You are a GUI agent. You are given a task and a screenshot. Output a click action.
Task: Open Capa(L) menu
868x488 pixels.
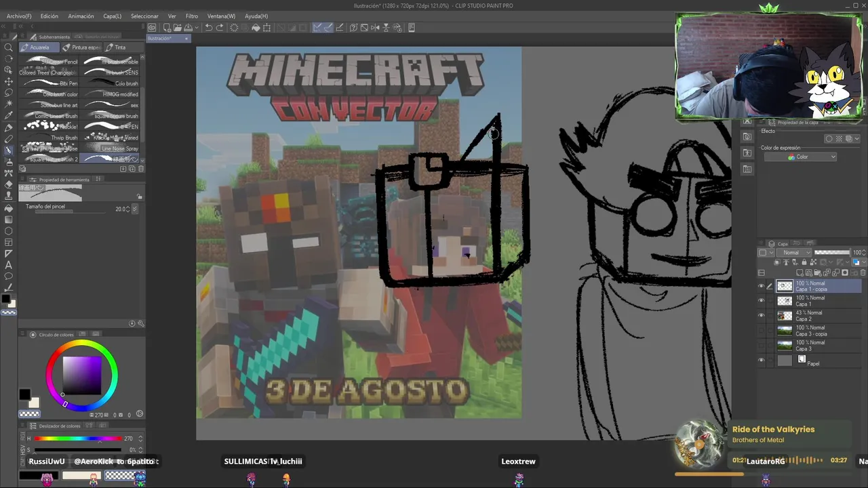click(x=113, y=16)
